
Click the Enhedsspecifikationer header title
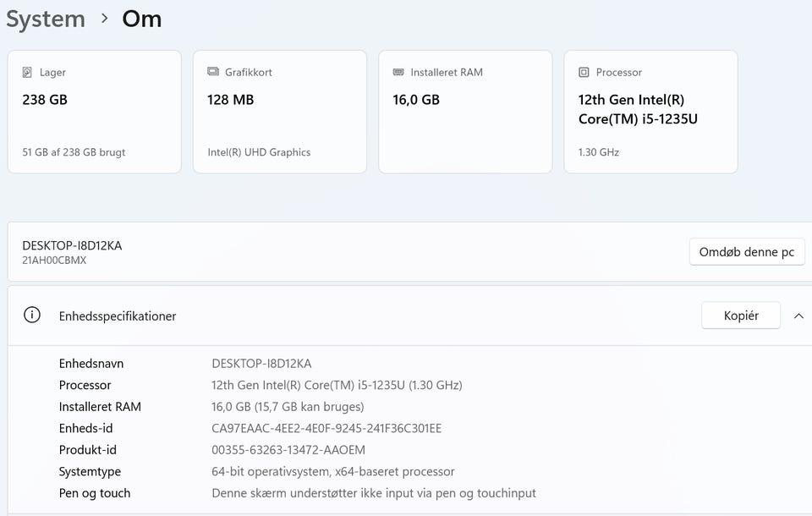click(118, 316)
